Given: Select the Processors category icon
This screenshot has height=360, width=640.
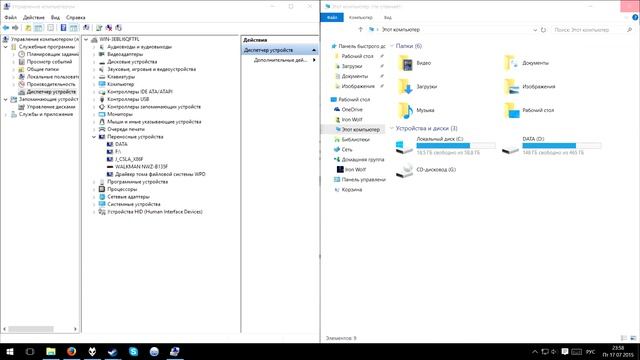Looking at the screenshot, I should tap(102, 189).
